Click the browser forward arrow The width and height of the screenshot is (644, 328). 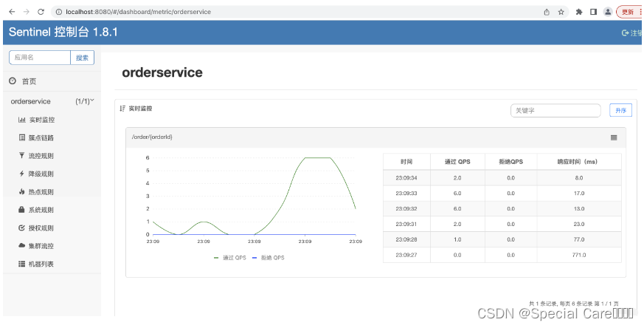tap(27, 12)
